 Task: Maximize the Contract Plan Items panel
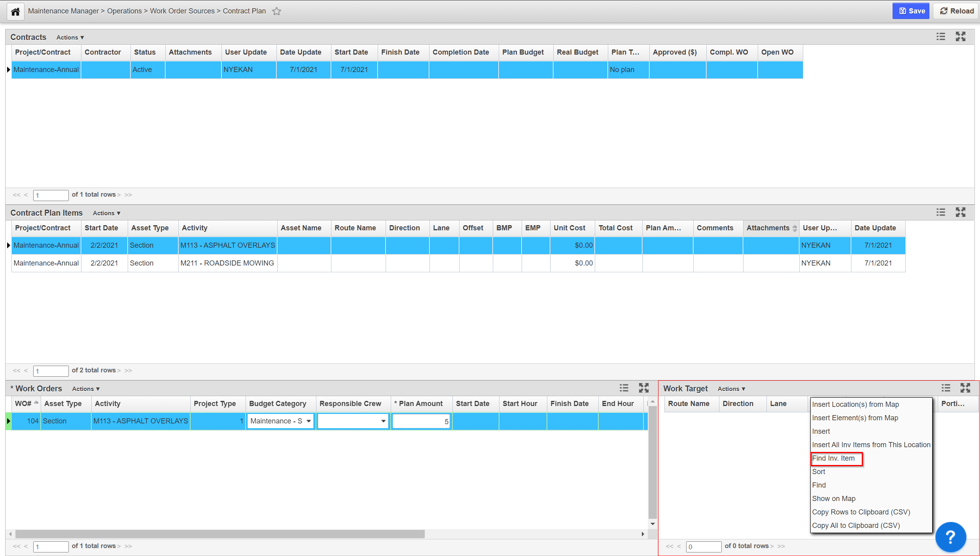pyautogui.click(x=960, y=213)
